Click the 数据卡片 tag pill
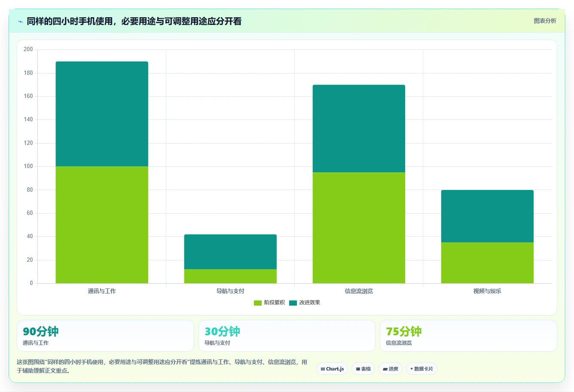 [421, 369]
